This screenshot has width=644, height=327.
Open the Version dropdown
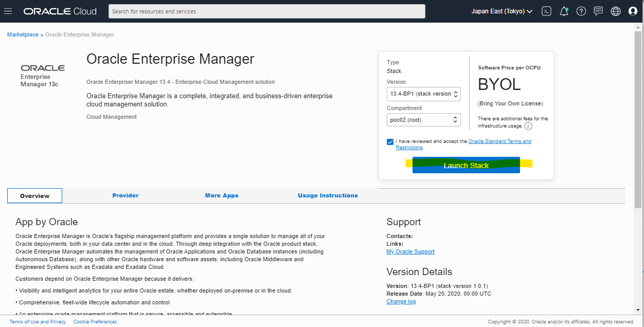[x=423, y=94]
